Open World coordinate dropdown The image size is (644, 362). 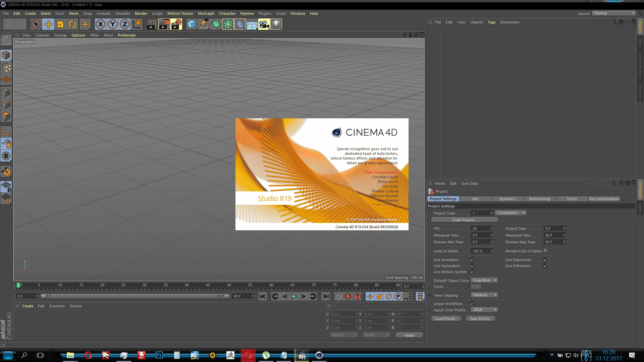[344, 335]
